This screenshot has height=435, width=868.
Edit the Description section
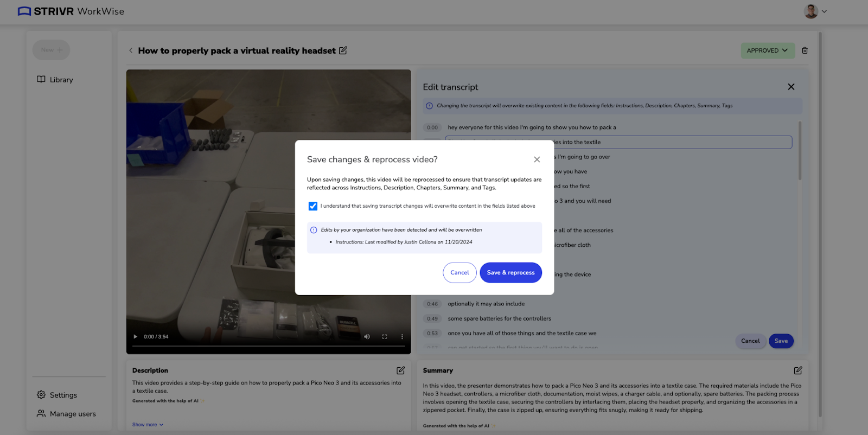(400, 370)
